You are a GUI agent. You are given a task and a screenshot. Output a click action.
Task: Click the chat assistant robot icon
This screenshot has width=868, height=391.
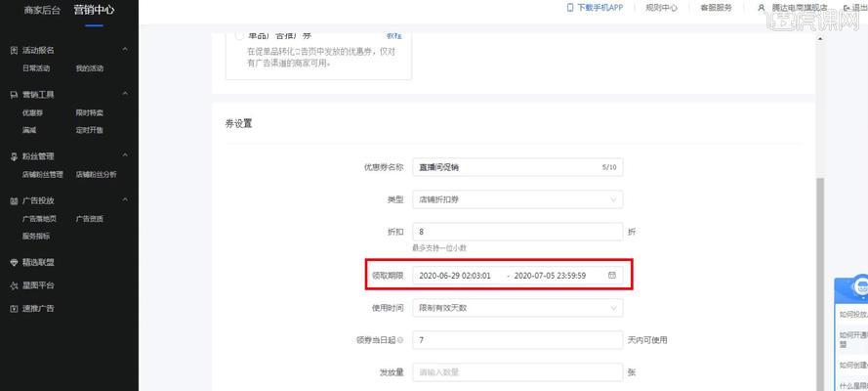pos(861,285)
